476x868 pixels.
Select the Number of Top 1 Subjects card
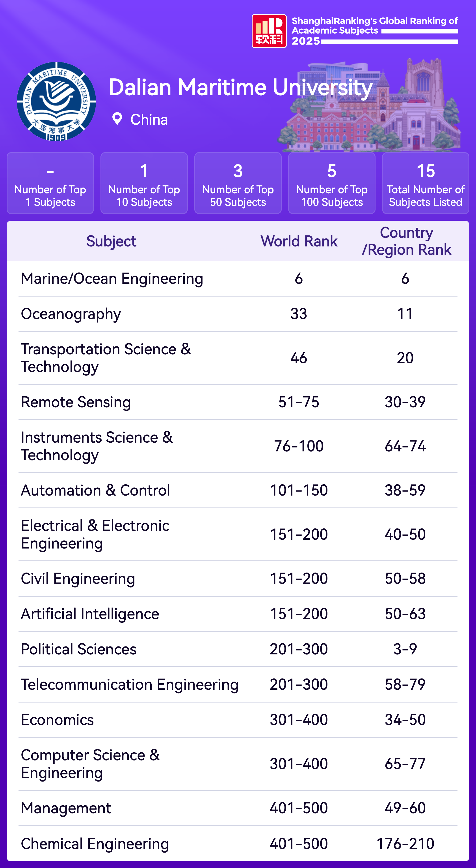50,183
